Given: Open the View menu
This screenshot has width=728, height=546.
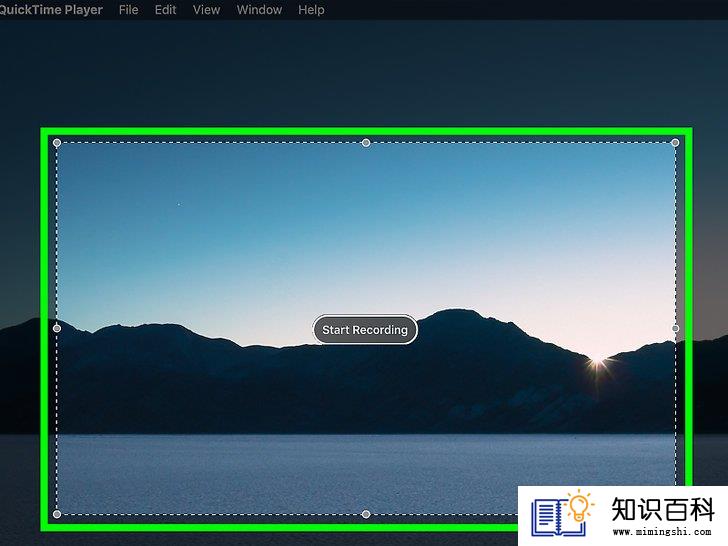Looking at the screenshot, I should tap(206, 10).
